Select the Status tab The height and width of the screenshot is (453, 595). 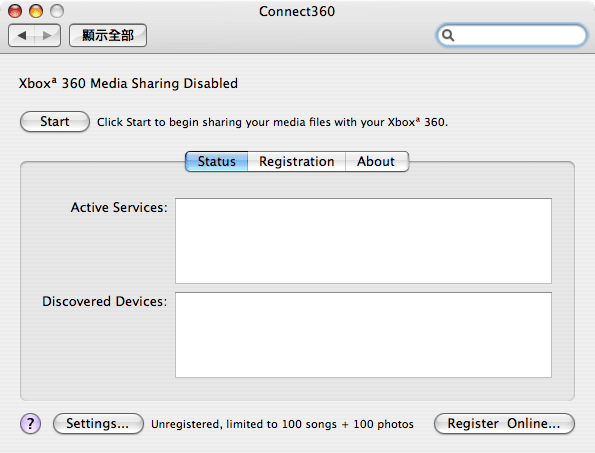217,162
